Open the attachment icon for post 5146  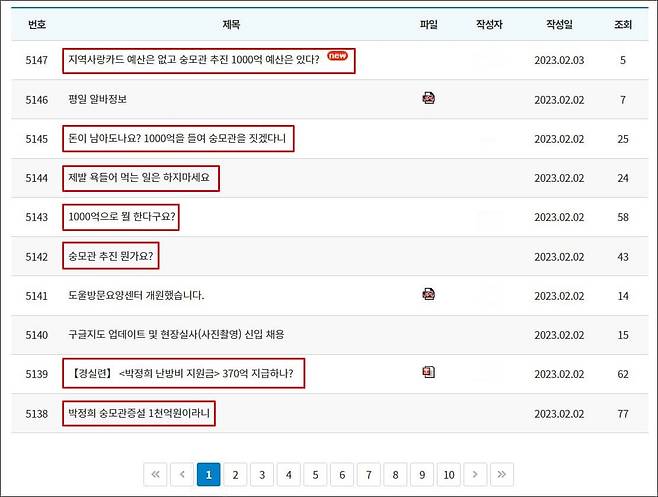point(428,98)
